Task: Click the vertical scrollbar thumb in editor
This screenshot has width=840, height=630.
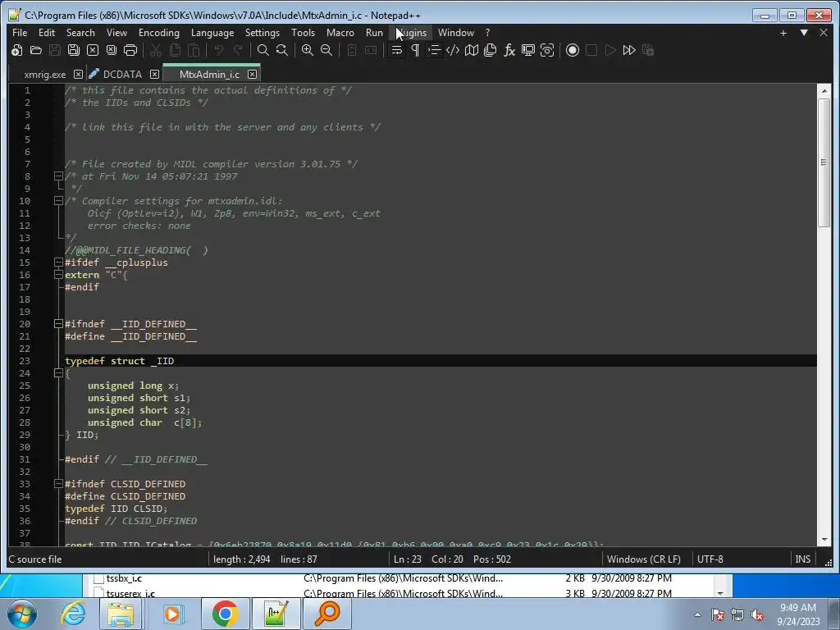Action: [824, 163]
